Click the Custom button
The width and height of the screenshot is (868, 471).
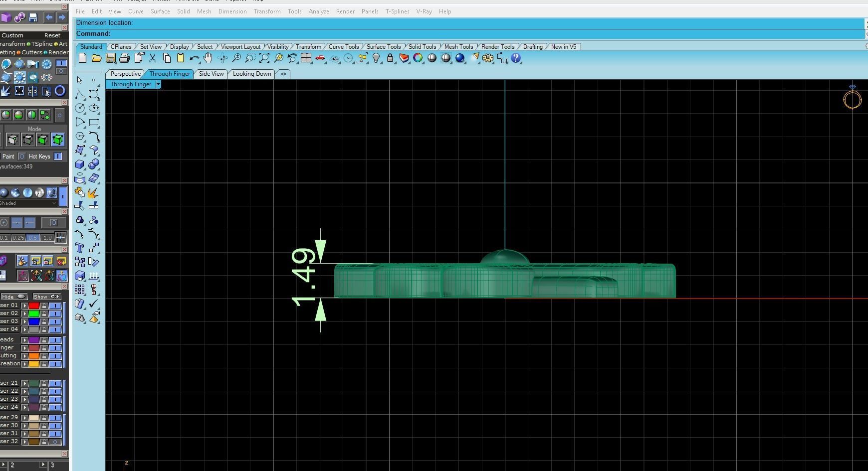pyautogui.click(x=12, y=35)
